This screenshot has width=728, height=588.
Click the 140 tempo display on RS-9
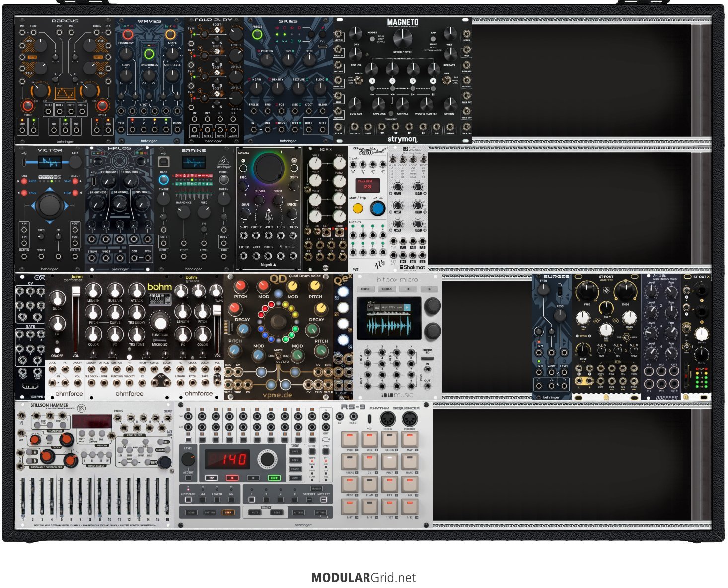[x=227, y=459]
